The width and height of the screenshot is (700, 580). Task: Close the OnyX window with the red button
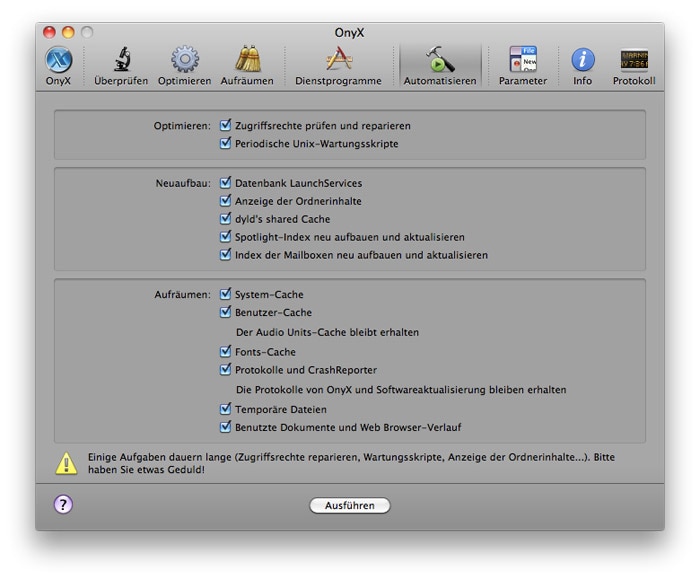(49, 32)
